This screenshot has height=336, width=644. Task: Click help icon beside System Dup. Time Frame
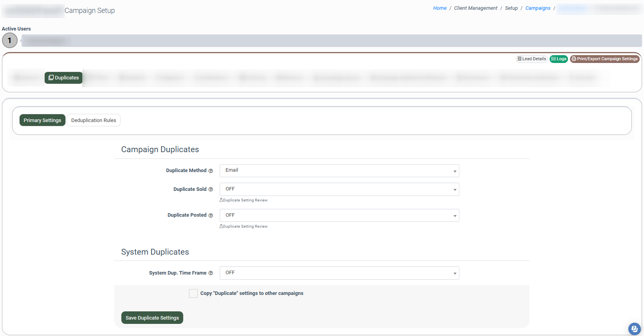(211, 273)
